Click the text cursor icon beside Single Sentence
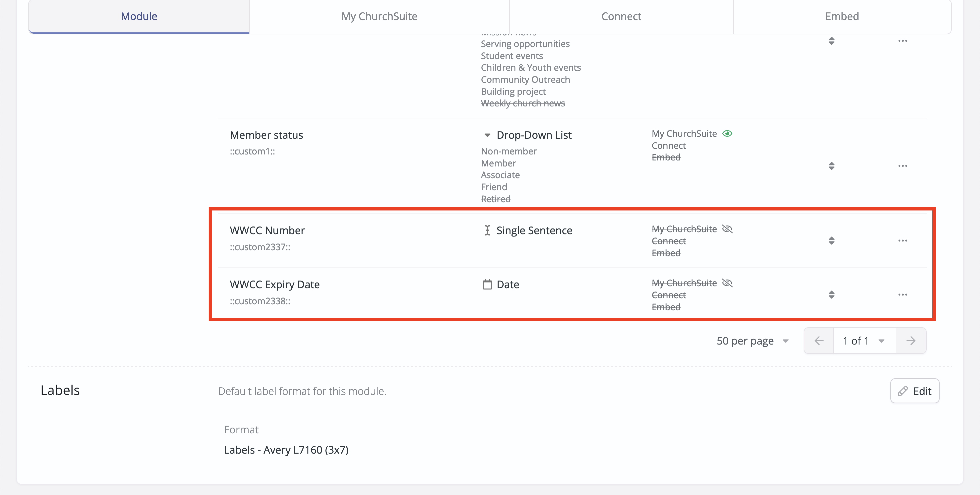 point(487,230)
